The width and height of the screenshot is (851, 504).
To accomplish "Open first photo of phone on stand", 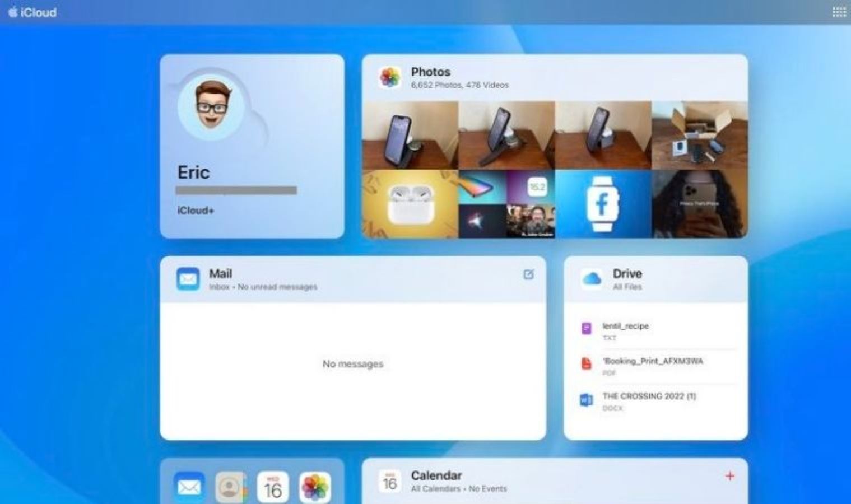I will [x=410, y=135].
